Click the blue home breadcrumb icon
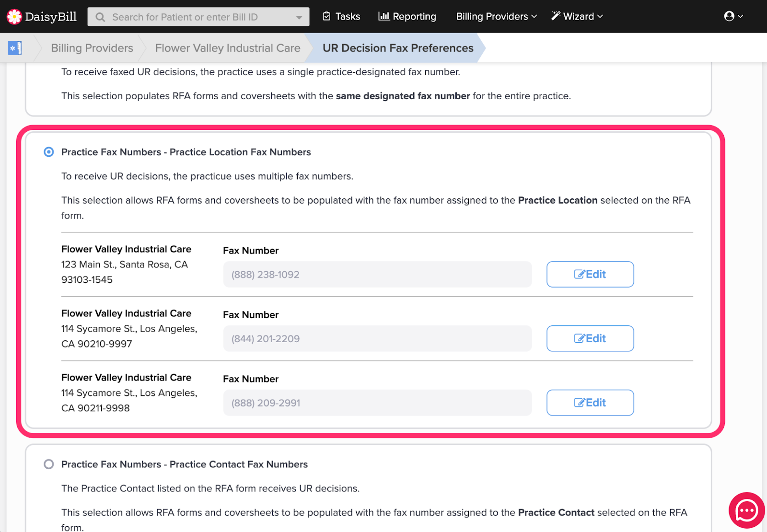Screen dimensions: 767x532 click(x=15, y=48)
